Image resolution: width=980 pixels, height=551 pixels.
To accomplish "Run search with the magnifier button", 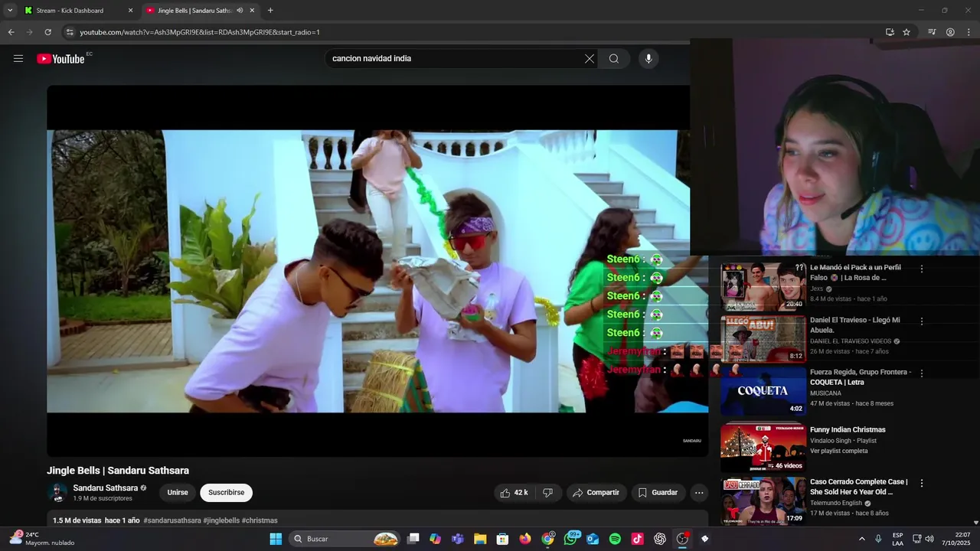I will pos(614,59).
